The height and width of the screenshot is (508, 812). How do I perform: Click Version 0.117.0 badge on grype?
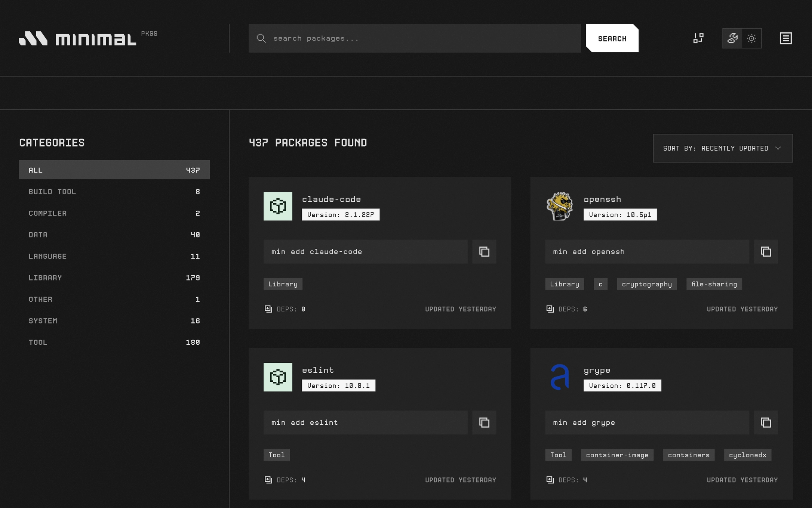[x=622, y=385]
